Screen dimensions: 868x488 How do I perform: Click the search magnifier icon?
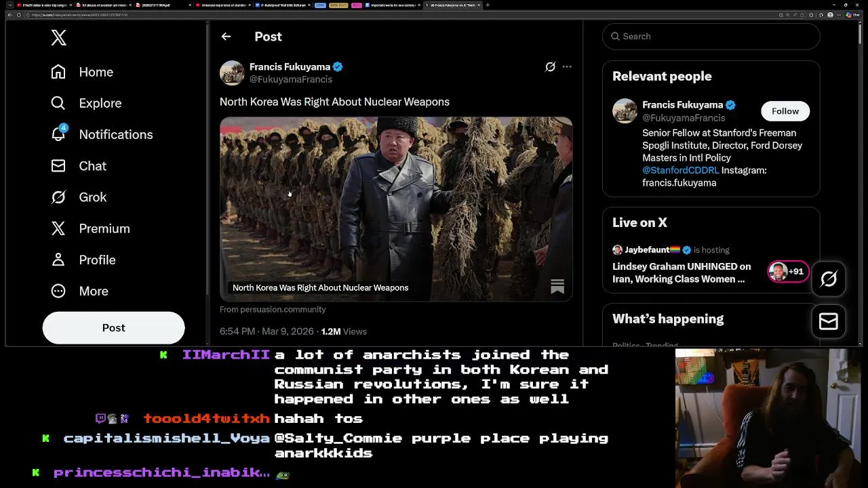[616, 37]
